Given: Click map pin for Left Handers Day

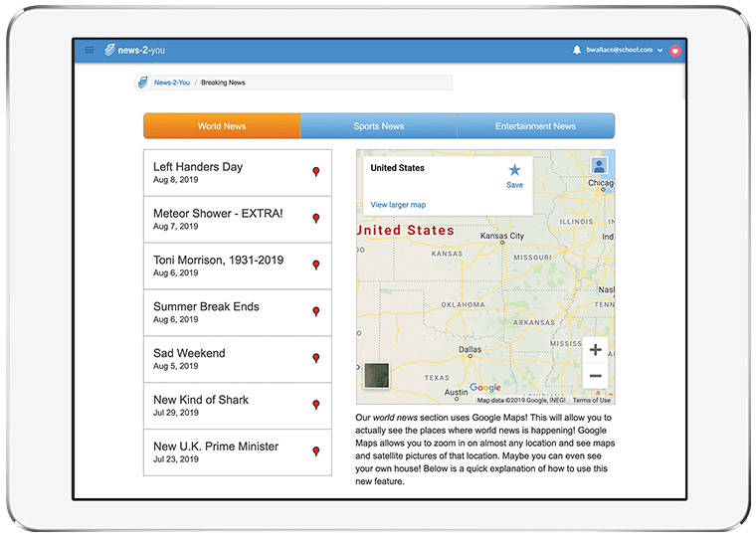Looking at the screenshot, I should pyautogui.click(x=315, y=172).
